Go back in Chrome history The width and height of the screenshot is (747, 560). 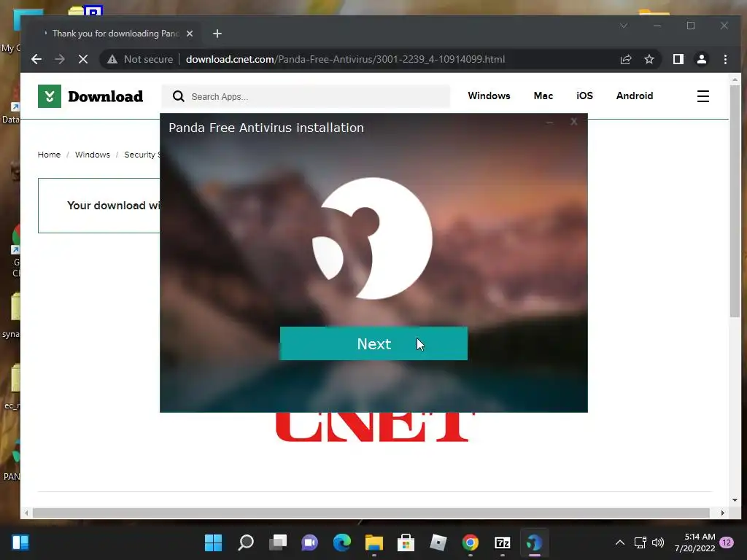[x=36, y=59]
